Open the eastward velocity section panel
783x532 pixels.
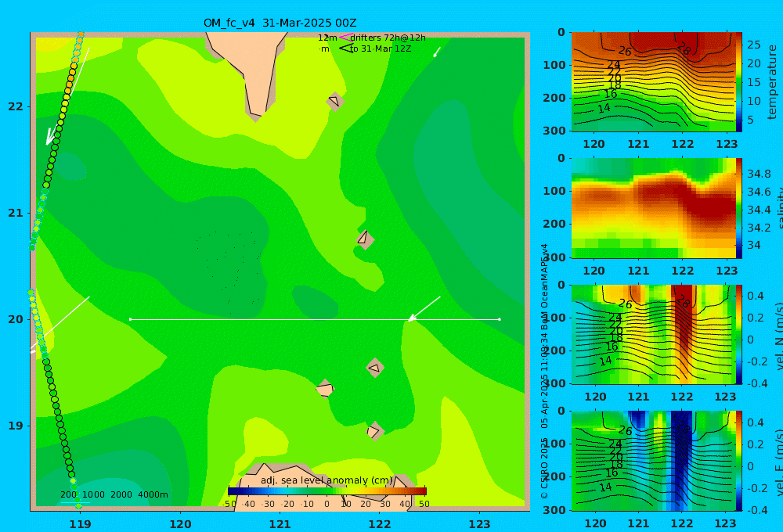pos(654,461)
